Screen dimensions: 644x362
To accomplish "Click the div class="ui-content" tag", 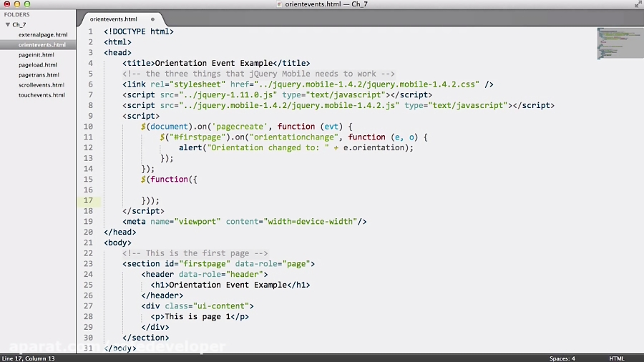I will [x=197, y=306].
